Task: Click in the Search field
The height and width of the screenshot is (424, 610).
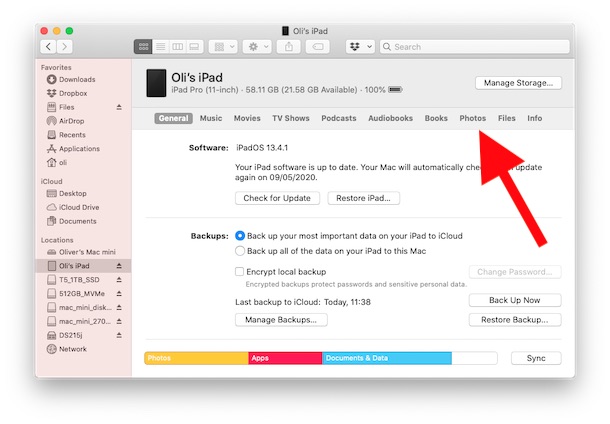Action: tap(475, 47)
